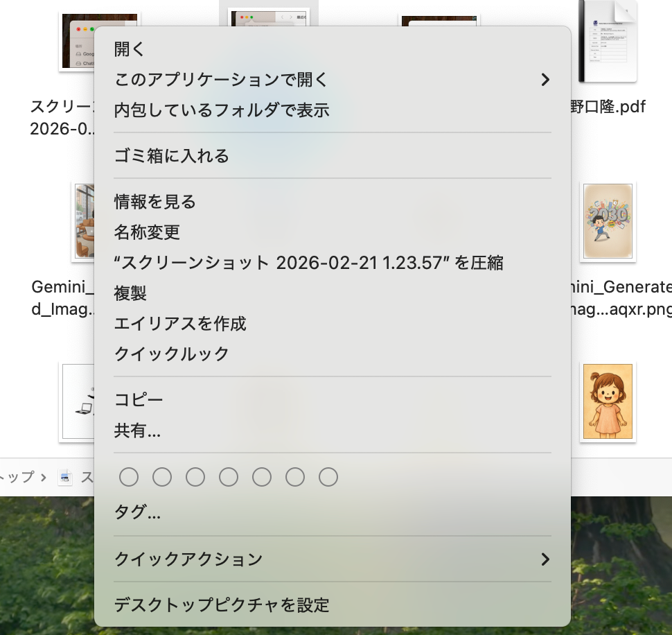The height and width of the screenshot is (635, 672).
Task: Select the girl in orange dress thumbnail
Action: (x=608, y=401)
